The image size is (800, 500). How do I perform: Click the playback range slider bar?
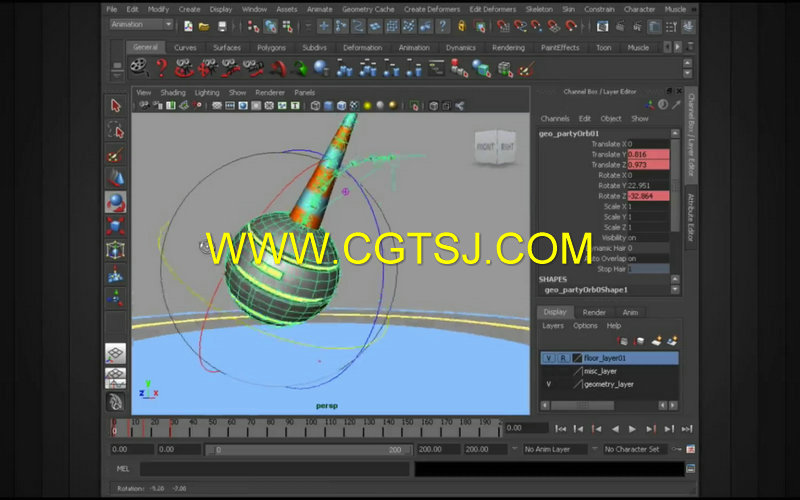(x=308, y=449)
